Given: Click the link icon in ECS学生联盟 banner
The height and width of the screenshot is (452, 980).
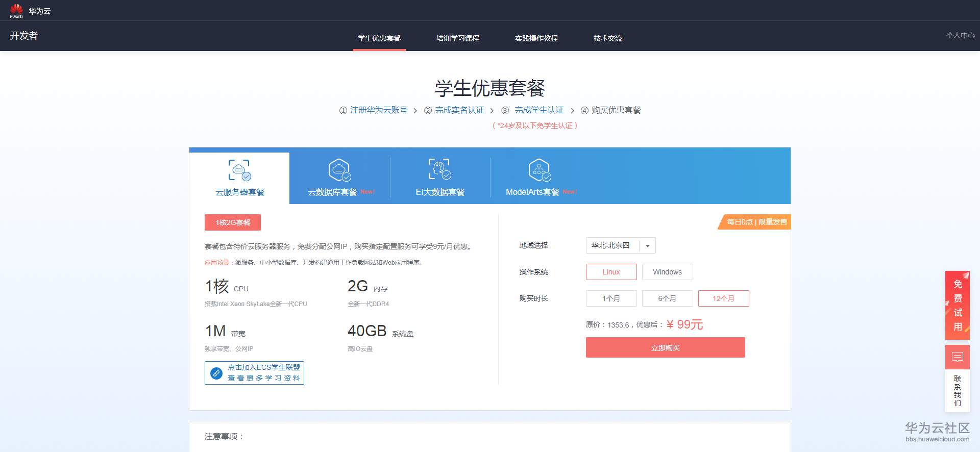Looking at the screenshot, I should pyautogui.click(x=216, y=373).
